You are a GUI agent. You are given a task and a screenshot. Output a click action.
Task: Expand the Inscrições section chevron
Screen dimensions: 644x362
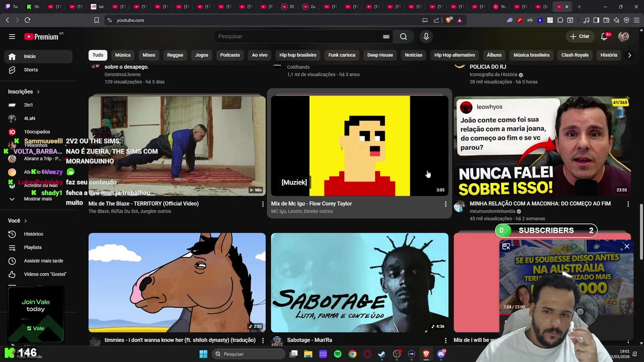38,92
